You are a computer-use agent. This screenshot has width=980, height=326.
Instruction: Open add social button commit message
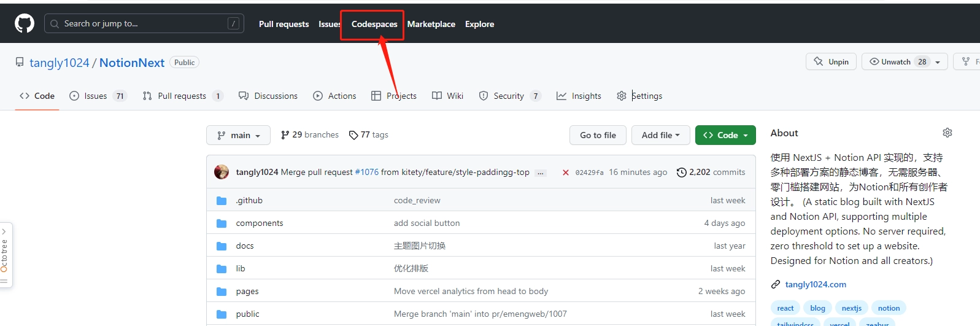[x=427, y=223]
